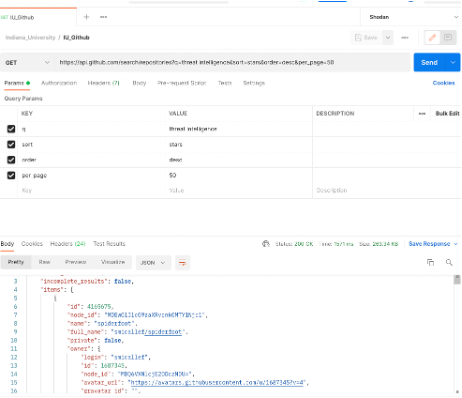Click the Save icon button
Screen dimensions: 462x398
point(366,38)
